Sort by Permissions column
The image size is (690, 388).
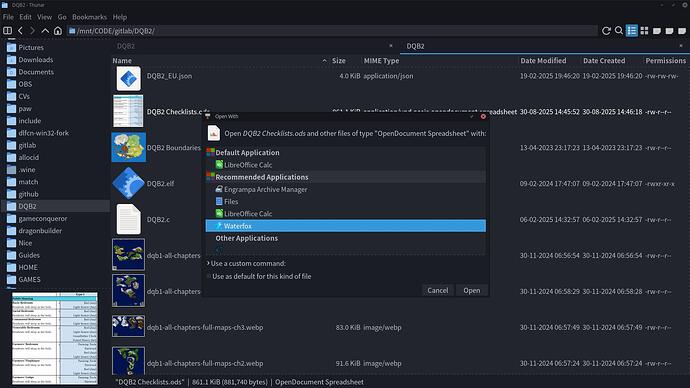[x=666, y=61]
